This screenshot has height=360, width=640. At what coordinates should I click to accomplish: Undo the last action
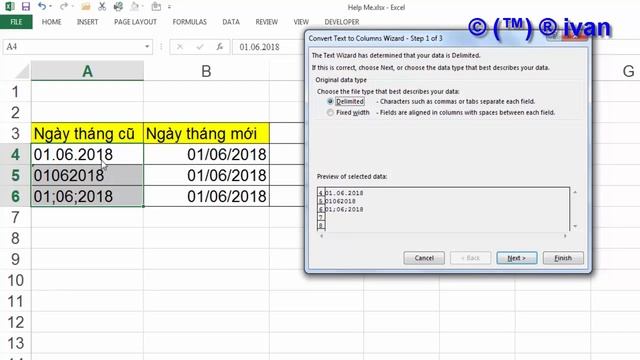pyautogui.click(x=42, y=6)
